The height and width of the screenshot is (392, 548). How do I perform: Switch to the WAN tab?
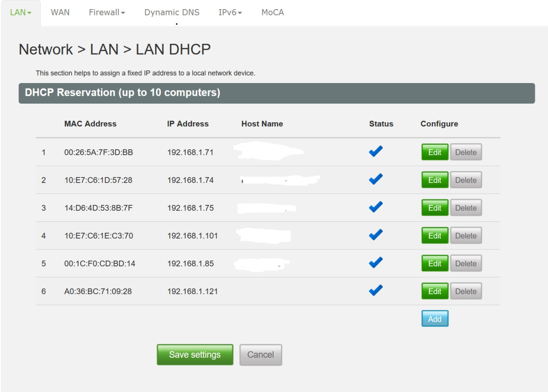(x=59, y=12)
